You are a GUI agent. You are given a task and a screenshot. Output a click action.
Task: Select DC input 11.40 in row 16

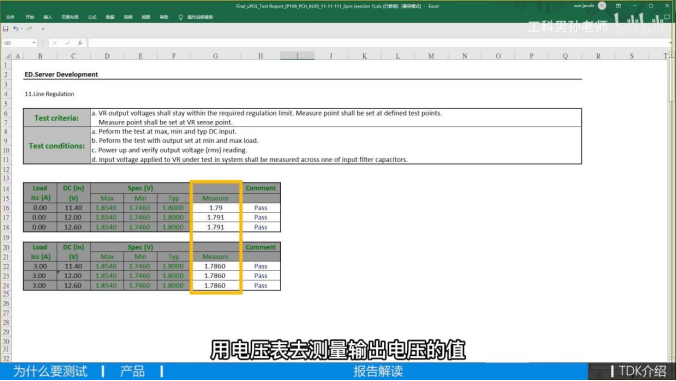pyautogui.click(x=73, y=208)
